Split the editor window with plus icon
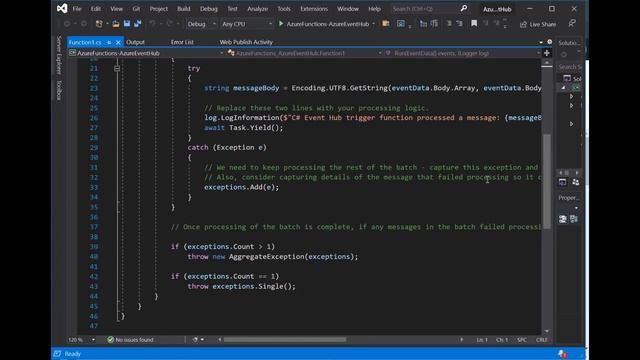Screen dimensions: 640x360 coord(547,53)
